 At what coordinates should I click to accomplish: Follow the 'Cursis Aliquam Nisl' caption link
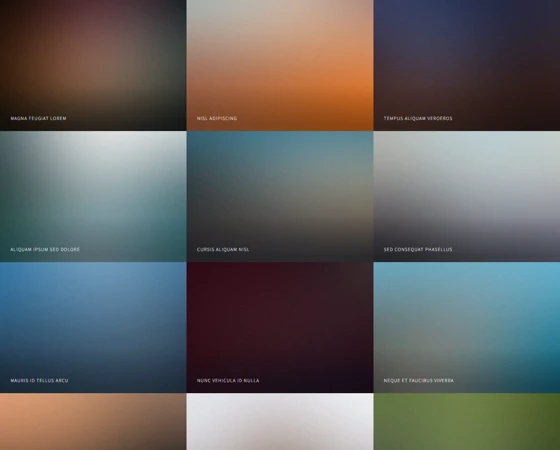pyautogui.click(x=223, y=249)
